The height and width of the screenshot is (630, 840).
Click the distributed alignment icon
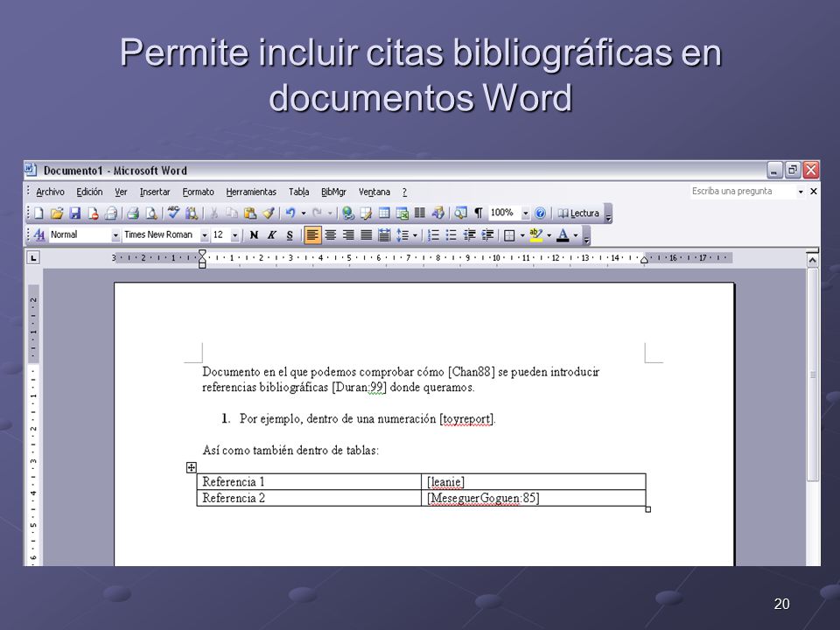384,234
